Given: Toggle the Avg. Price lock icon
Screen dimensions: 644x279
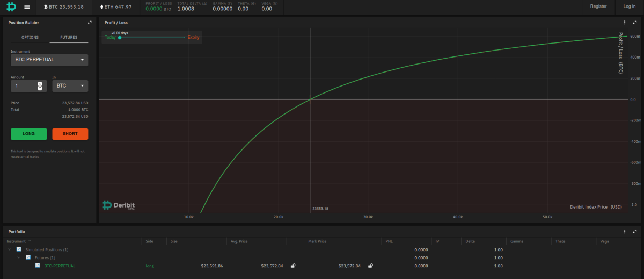Looking at the screenshot, I should point(292,266).
